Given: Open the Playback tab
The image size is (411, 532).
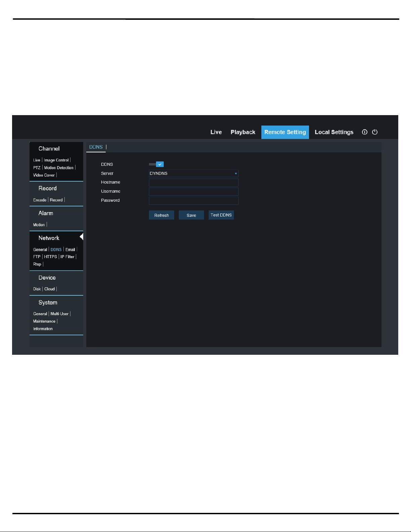Looking at the screenshot, I should [x=243, y=132].
